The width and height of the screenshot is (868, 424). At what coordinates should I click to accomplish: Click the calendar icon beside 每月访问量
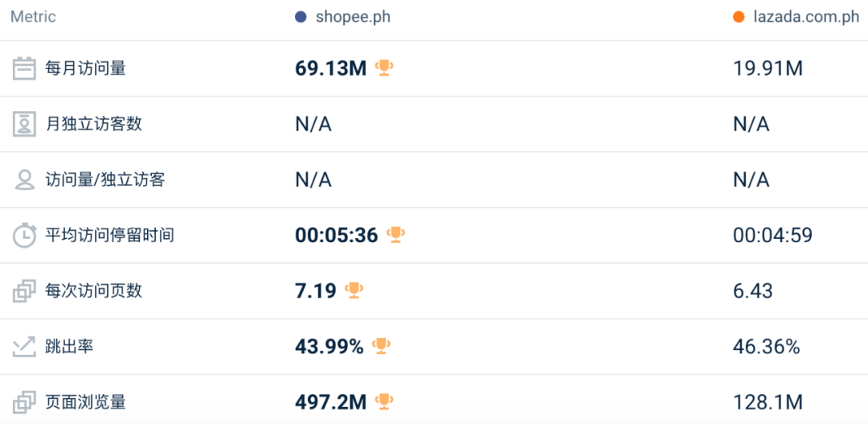pyautogui.click(x=24, y=68)
